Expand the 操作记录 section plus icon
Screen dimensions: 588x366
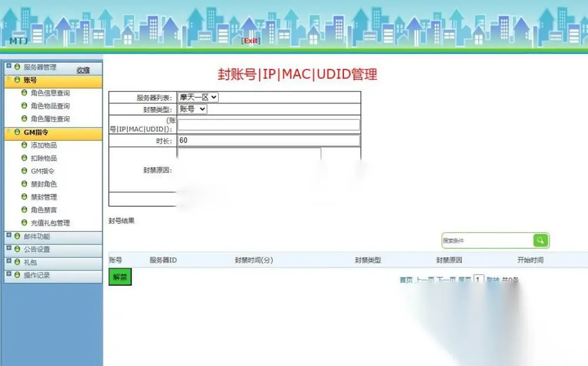[9, 274]
